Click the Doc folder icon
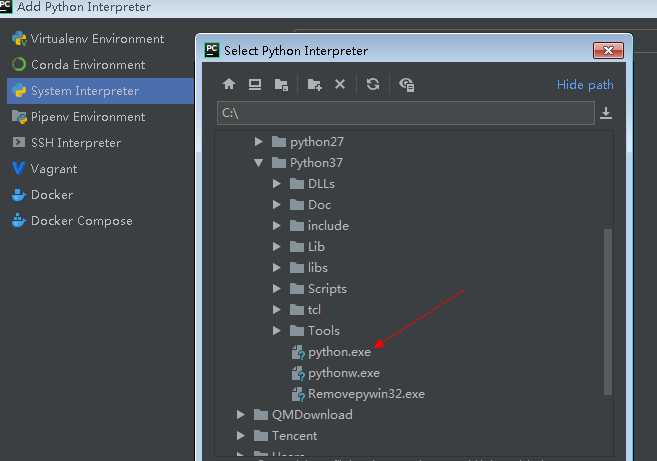This screenshot has height=461, width=657. coord(297,205)
